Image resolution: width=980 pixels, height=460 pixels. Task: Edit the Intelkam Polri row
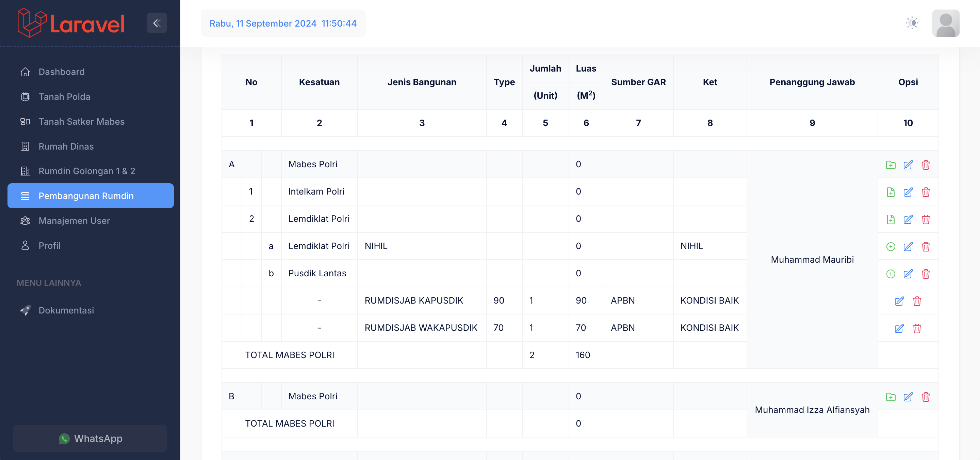coord(908,192)
